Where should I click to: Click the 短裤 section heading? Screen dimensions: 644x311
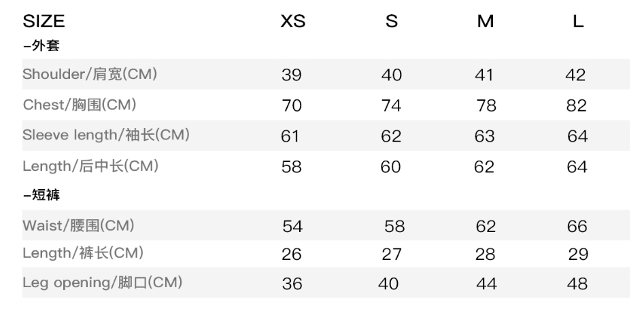(41, 195)
